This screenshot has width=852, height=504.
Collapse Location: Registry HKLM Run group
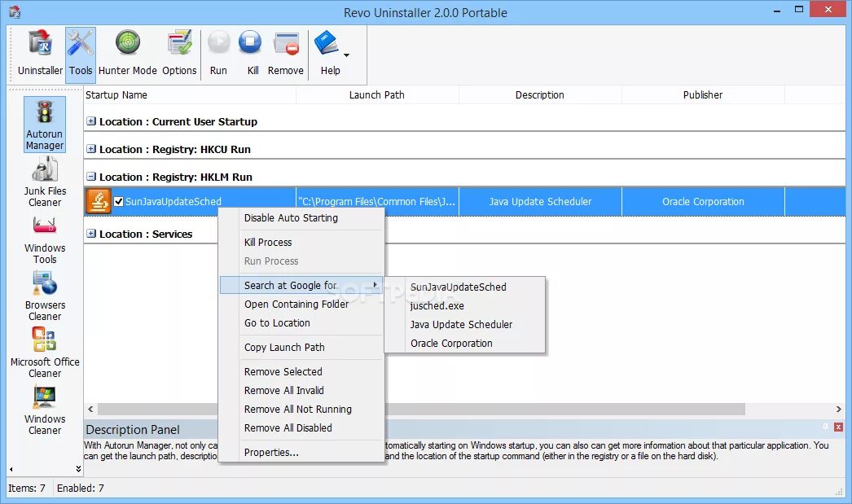coord(91,177)
